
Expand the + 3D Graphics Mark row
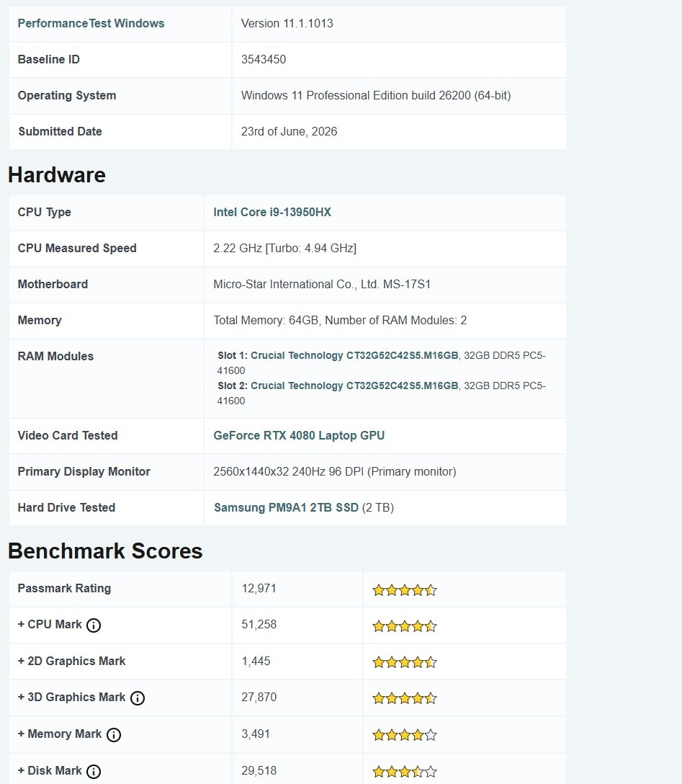pos(71,697)
